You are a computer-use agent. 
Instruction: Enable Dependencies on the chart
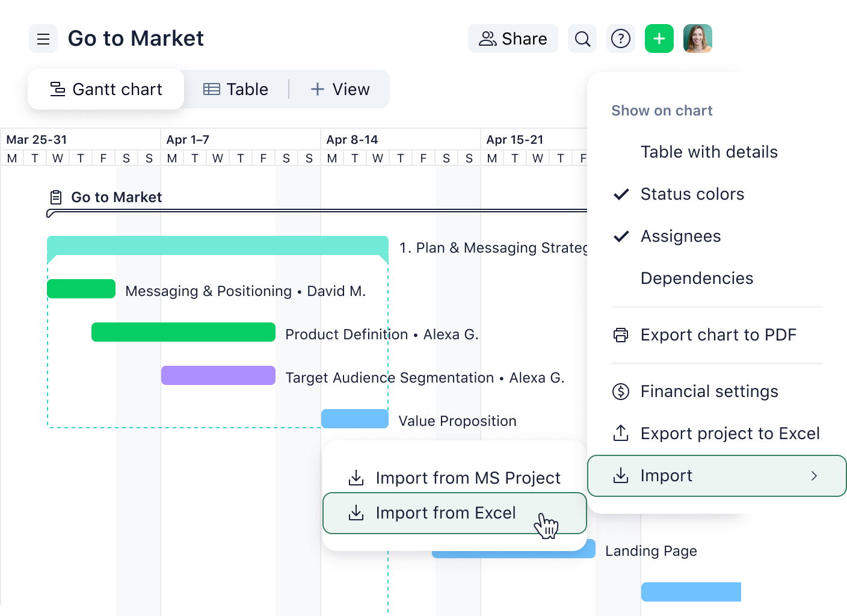point(697,279)
